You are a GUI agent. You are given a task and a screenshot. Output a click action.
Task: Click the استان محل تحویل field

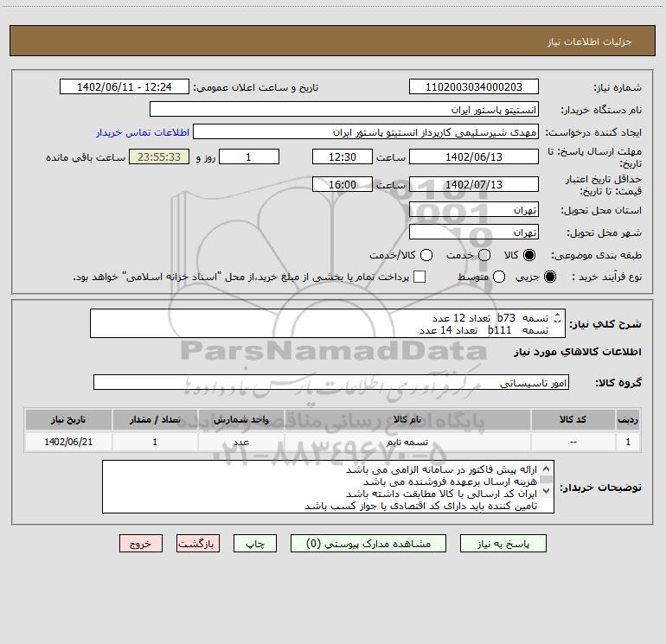474,210
